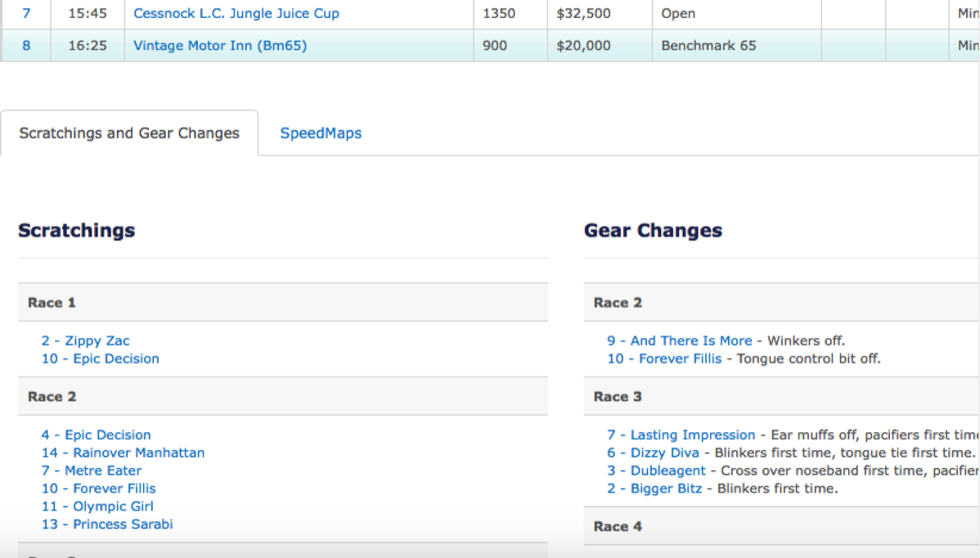This screenshot has width=980, height=558.
Task: Open And There Is More gear change
Action: 679,341
